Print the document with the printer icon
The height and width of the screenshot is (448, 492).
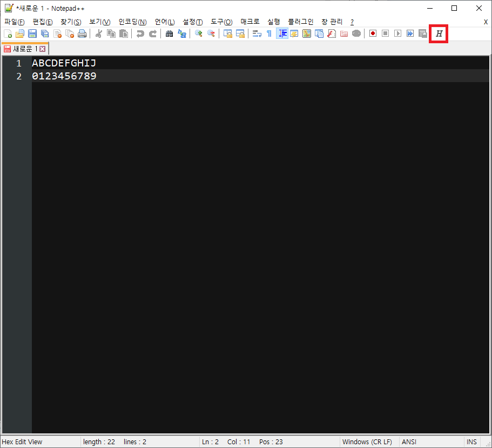[82, 34]
